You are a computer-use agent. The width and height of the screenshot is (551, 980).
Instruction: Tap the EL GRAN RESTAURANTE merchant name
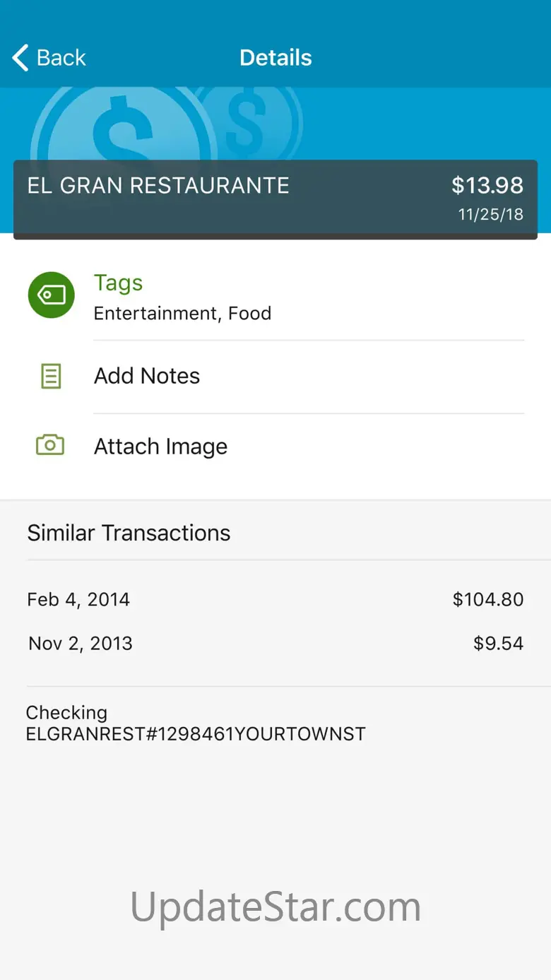coord(158,186)
